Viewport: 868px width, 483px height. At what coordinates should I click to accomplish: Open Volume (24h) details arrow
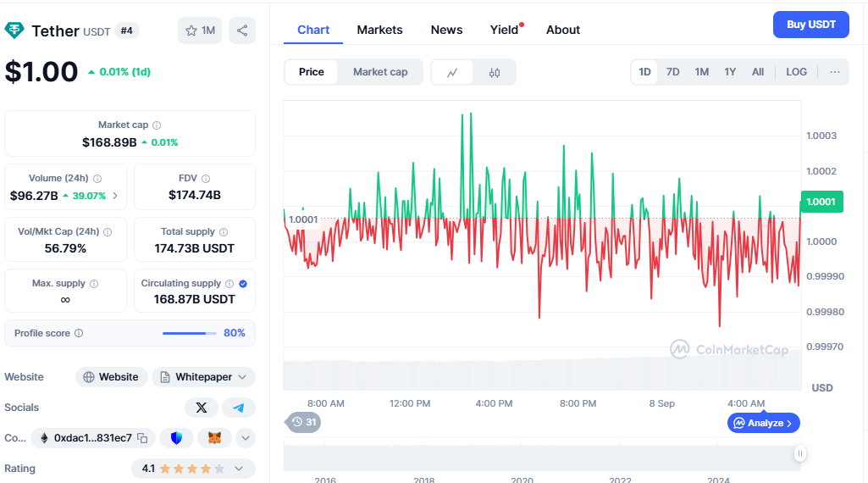pyautogui.click(x=115, y=196)
